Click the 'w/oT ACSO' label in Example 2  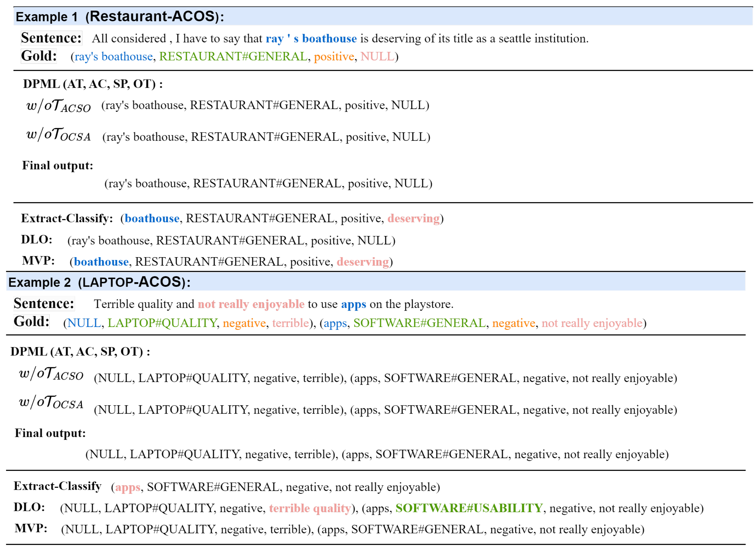(51, 373)
